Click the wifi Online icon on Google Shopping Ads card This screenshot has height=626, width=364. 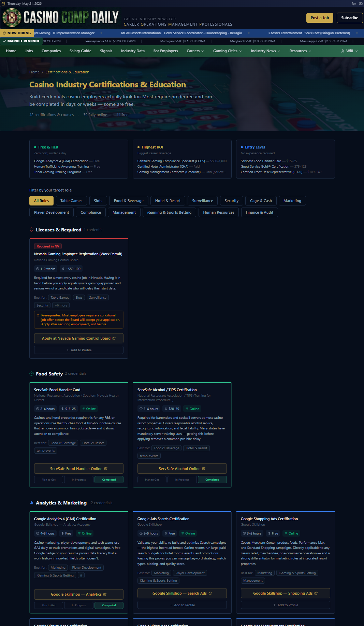point(286,533)
